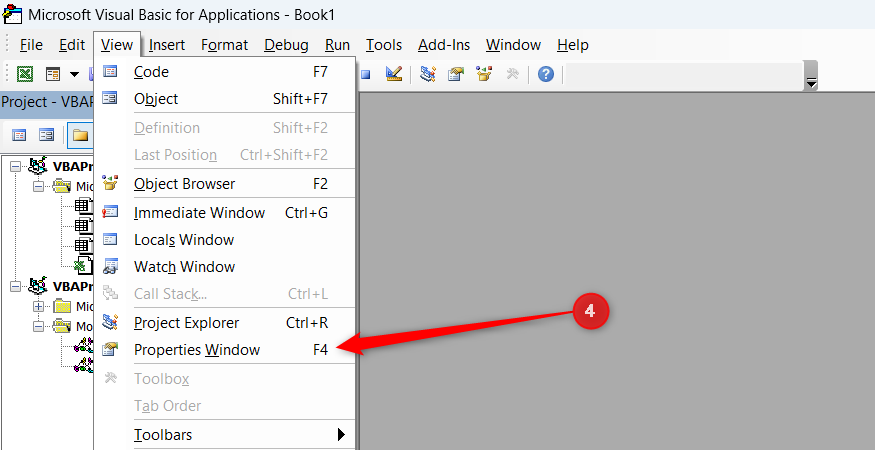Click the View Microsoft Excel toolbar icon
Screen dimensions: 875x450
pyautogui.click(x=25, y=74)
